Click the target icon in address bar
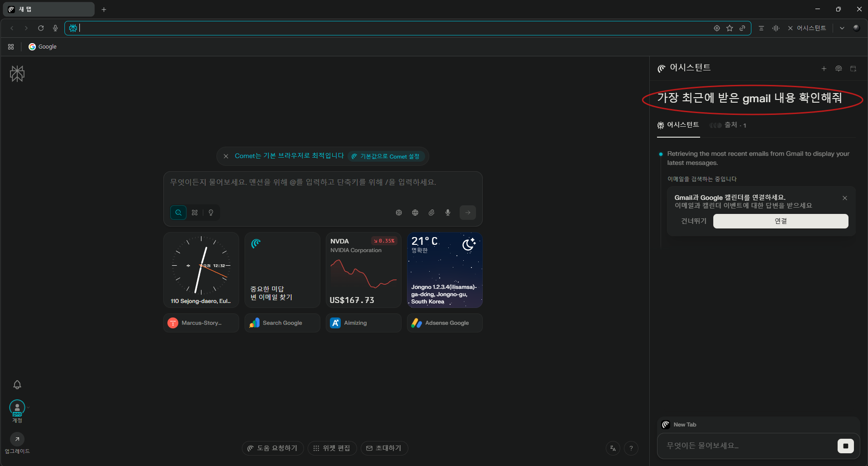Viewport: 868px width, 466px height. [x=717, y=28]
